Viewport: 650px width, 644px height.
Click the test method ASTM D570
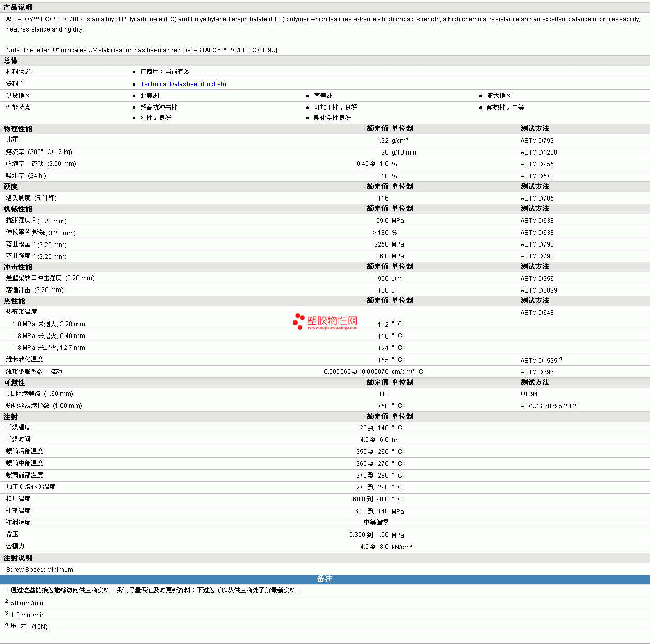(x=537, y=176)
